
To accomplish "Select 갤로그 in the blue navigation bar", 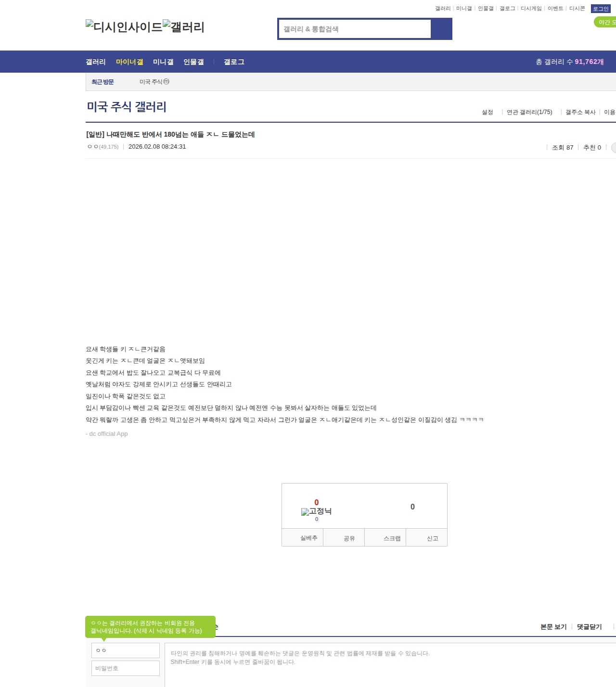I will click(234, 62).
